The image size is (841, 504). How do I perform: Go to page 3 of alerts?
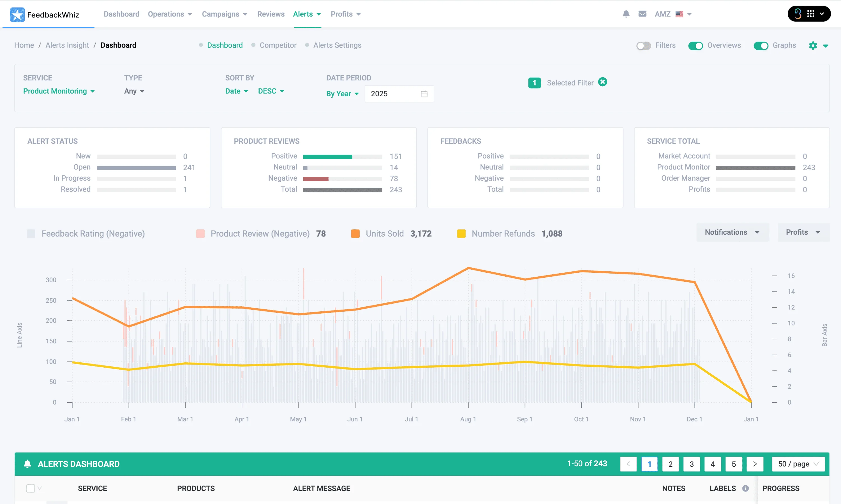pyautogui.click(x=691, y=464)
